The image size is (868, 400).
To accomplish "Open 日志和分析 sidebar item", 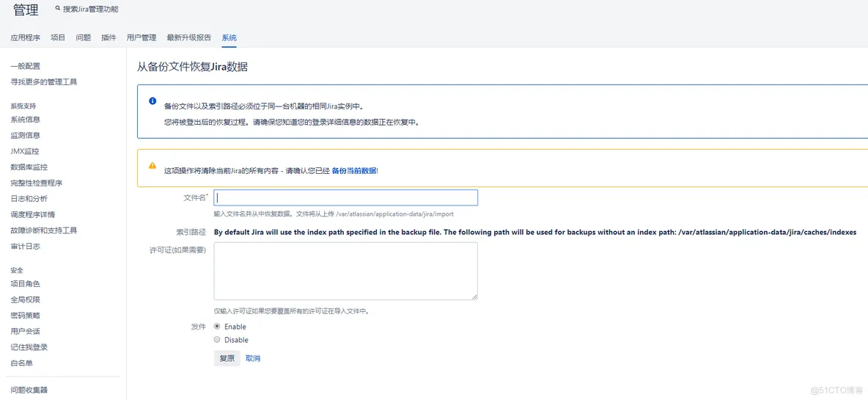I will click(x=29, y=198).
